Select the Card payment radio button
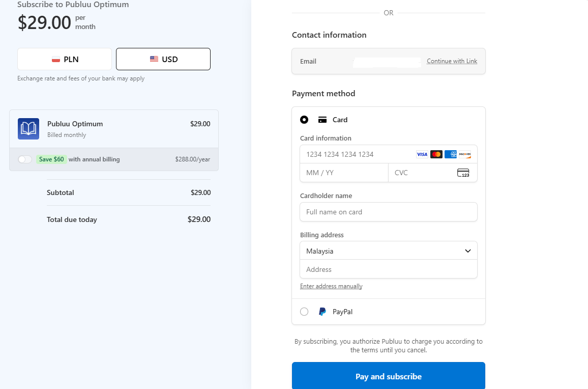 point(304,120)
